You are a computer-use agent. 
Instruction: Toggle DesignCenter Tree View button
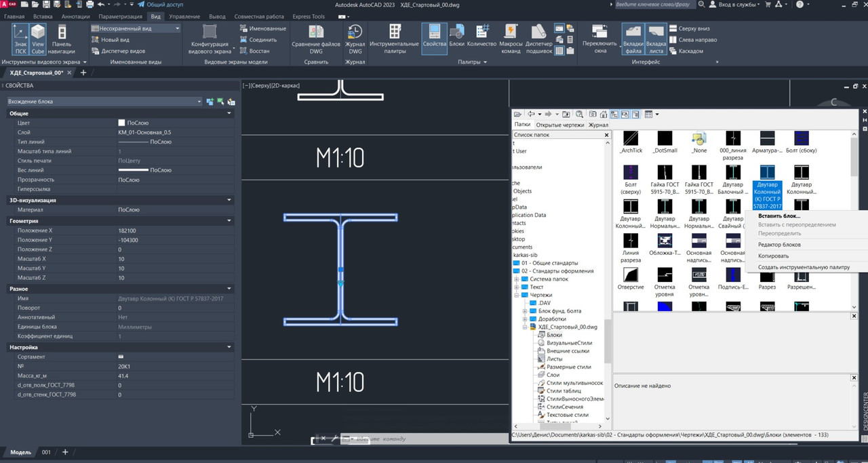point(614,114)
